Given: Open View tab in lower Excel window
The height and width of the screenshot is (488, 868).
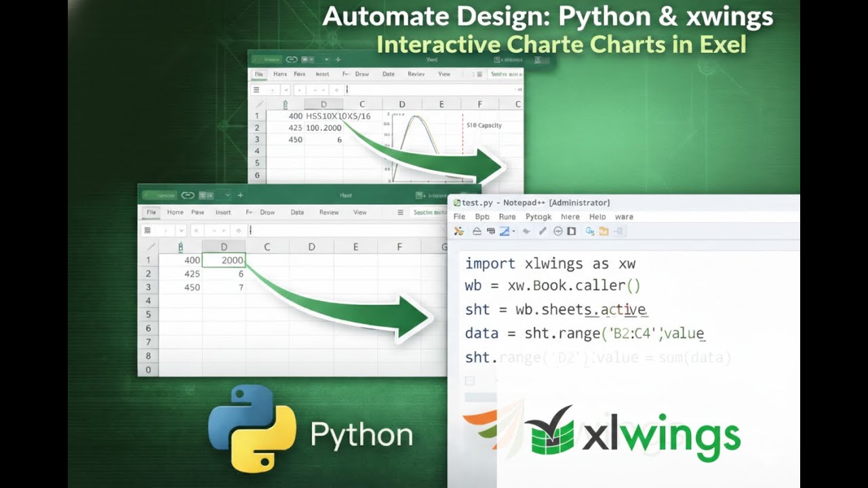Looking at the screenshot, I should (360, 212).
